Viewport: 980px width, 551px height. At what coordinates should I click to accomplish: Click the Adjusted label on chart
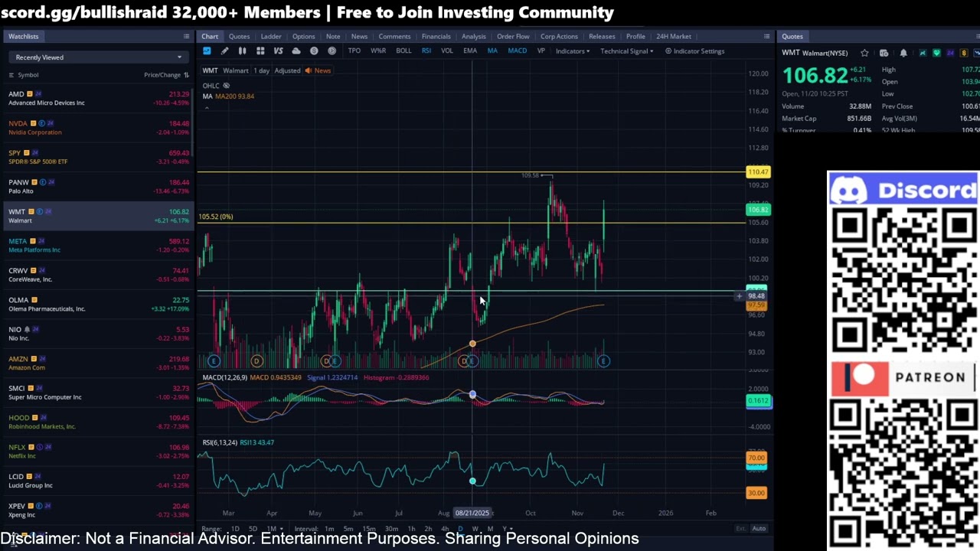coord(287,70)
